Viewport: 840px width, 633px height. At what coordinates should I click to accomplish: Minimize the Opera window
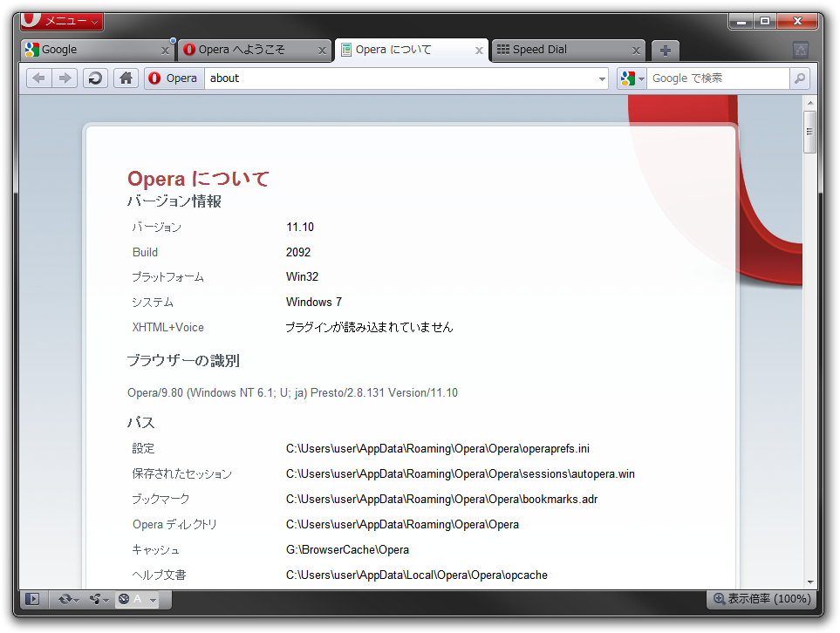741,22
